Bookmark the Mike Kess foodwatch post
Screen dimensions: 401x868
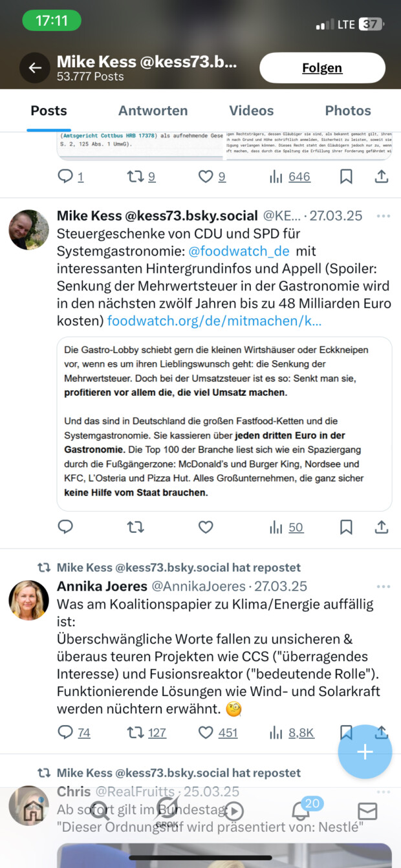coord(346,527)
